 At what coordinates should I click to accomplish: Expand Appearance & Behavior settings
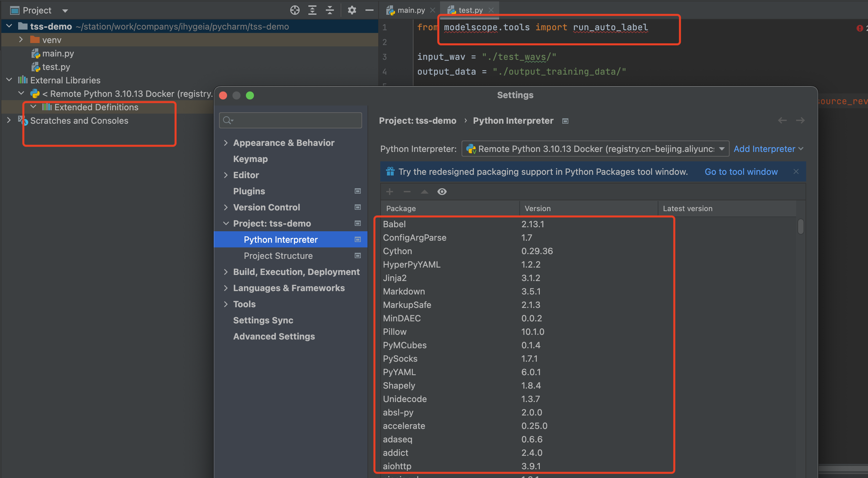tap(225, 143)
